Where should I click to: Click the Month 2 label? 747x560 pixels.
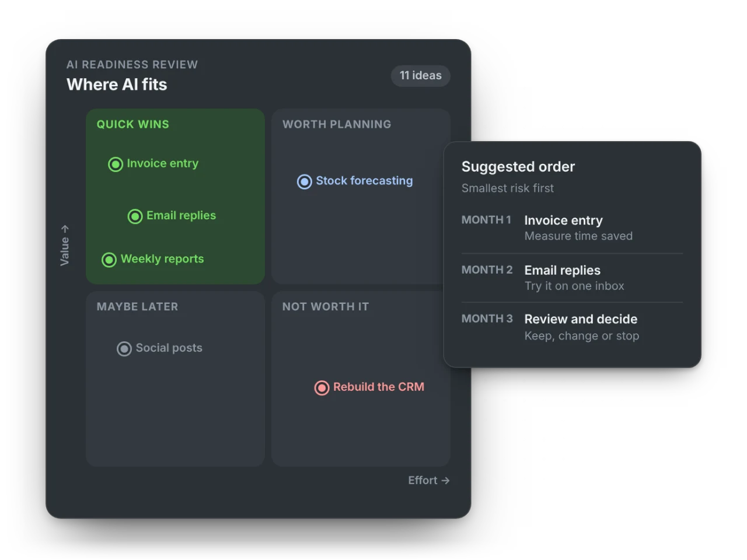pyautogui.click(x=487, y=270)
